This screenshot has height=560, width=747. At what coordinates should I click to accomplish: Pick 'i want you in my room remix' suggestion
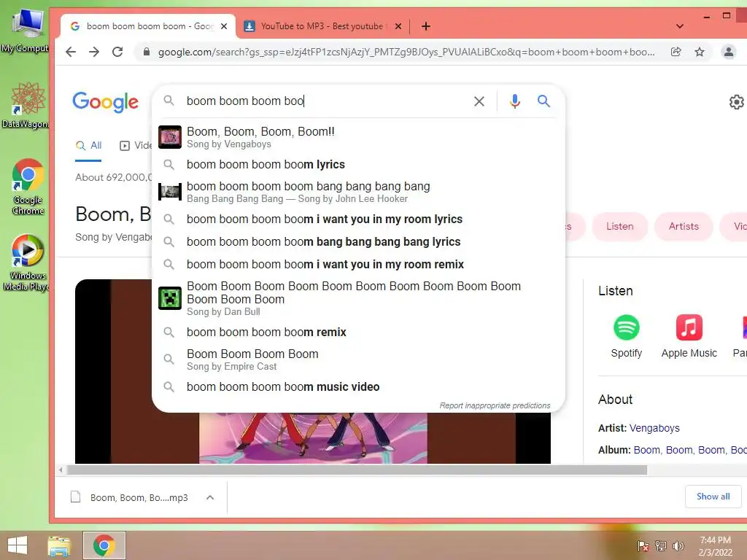point(358,264)
